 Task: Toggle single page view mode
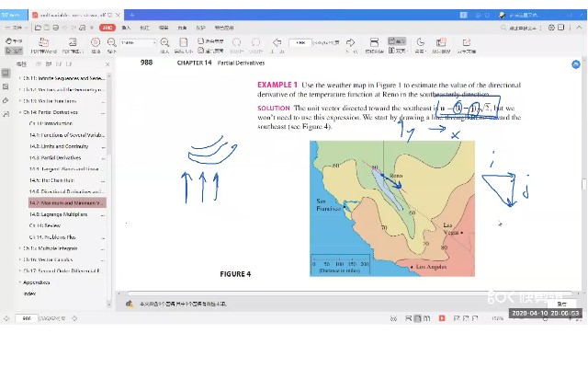coord(397,40)
